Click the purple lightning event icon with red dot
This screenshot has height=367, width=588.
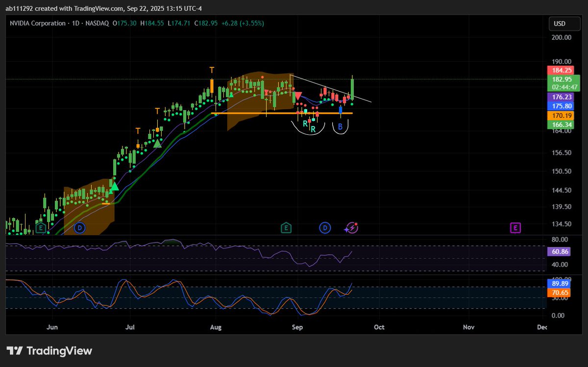351,228
